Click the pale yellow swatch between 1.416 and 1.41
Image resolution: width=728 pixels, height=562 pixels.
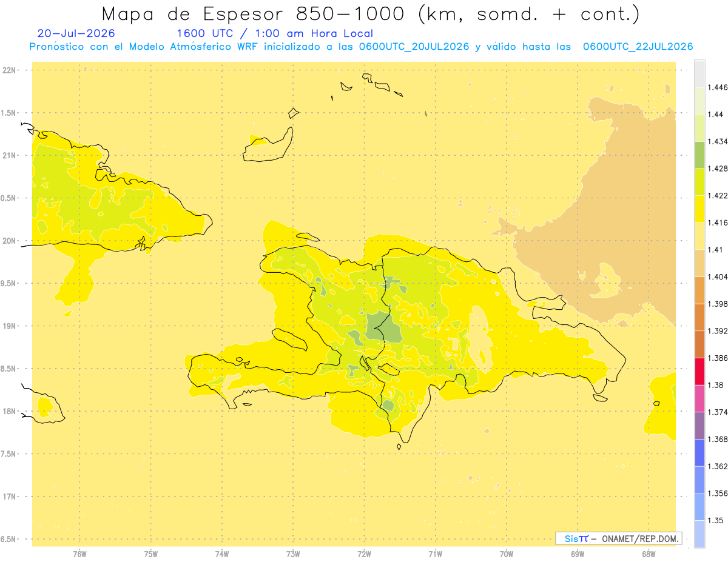[x=699, y=236]
